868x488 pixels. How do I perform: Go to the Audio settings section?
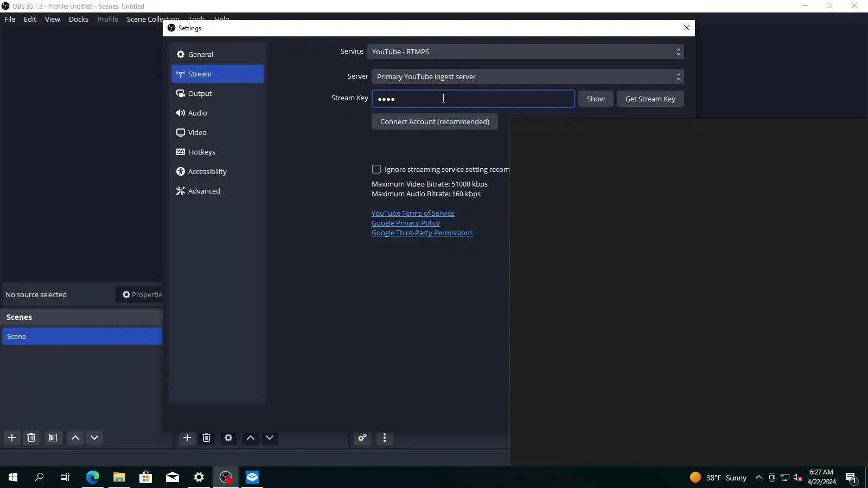click(x=218, y=113)
